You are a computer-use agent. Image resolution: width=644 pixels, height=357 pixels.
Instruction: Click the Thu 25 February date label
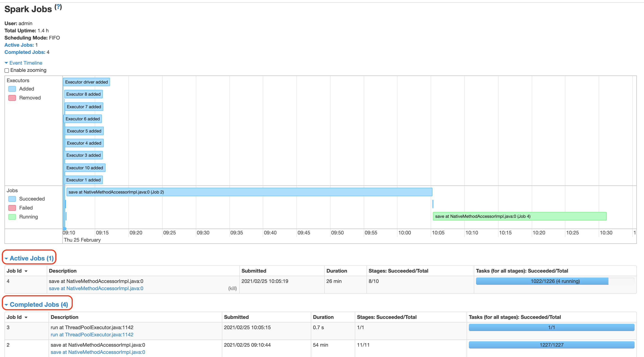pyautogui.click(x=82, y=240)
